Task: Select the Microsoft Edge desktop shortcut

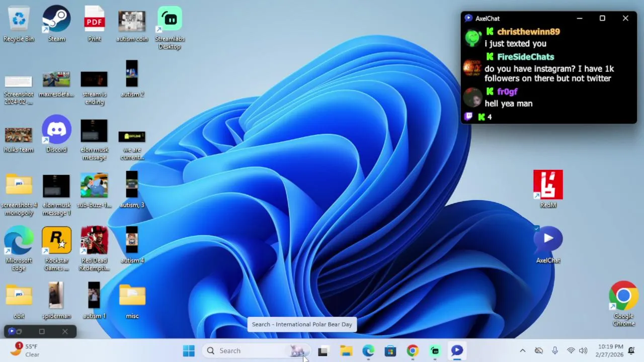Action: (19, 249)
